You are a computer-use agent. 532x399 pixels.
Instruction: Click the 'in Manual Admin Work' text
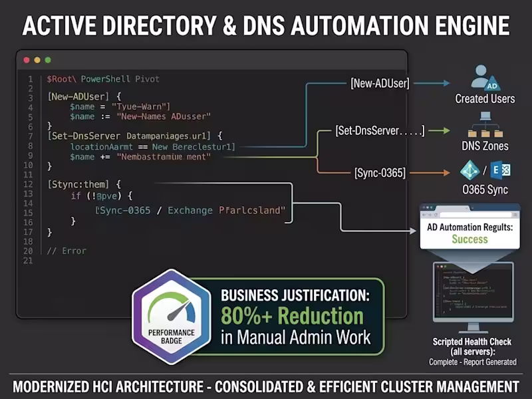click(295, 338)
